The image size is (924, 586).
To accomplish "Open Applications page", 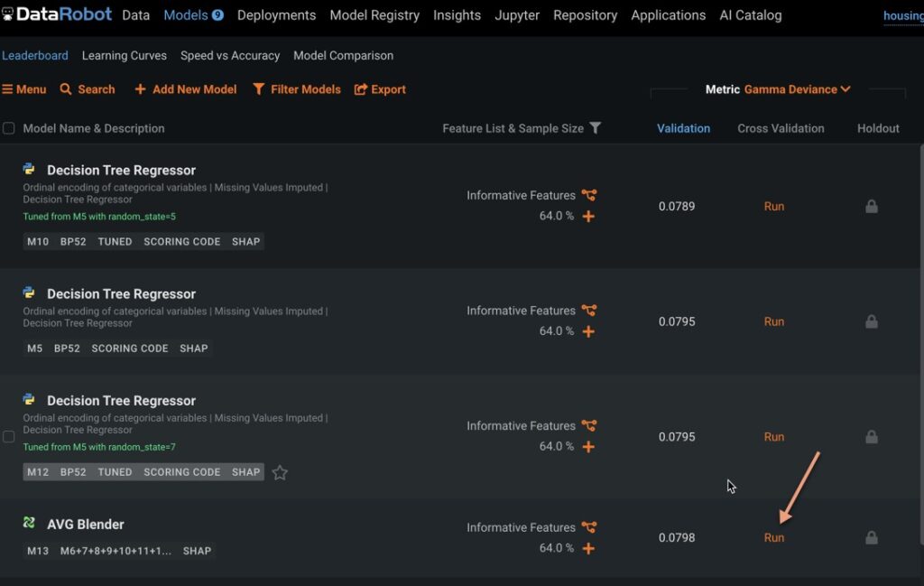I will pos(669,15).
